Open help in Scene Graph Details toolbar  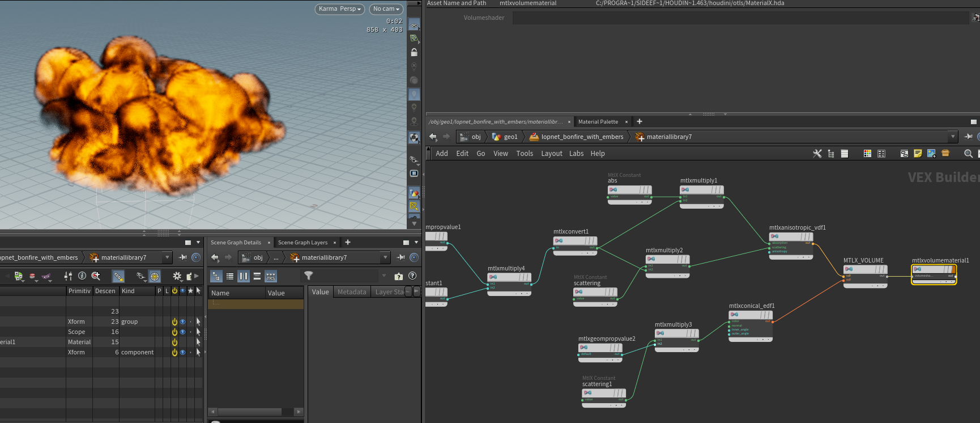tap(412, 276)
